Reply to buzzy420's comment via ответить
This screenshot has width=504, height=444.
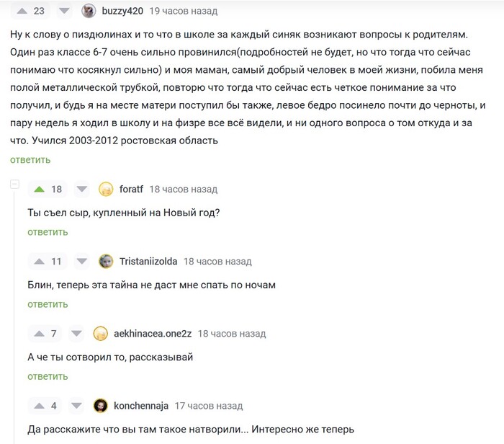point(30,160)
